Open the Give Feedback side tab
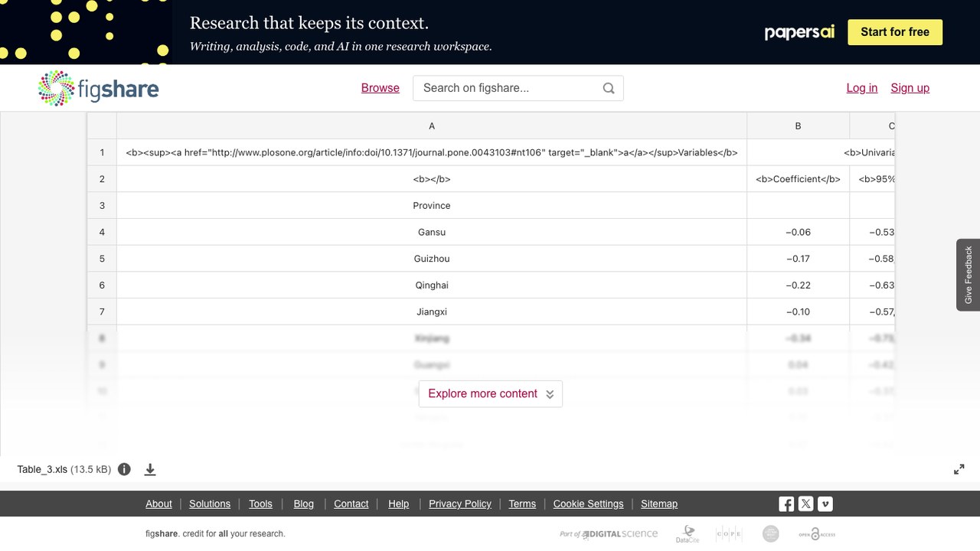 click(x=969, y=275)
